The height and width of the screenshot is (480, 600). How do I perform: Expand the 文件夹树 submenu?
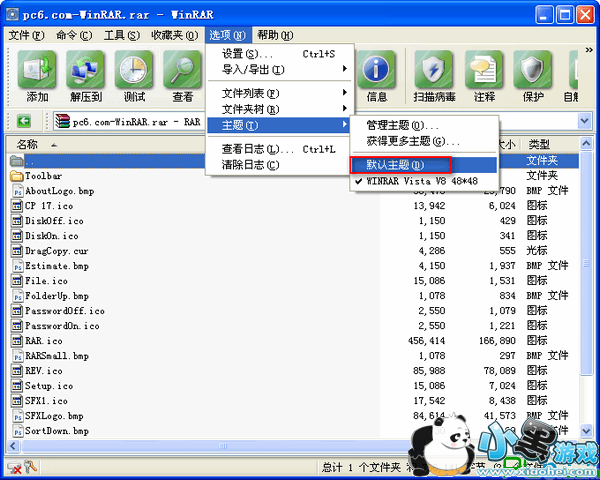tap(279, 109)
